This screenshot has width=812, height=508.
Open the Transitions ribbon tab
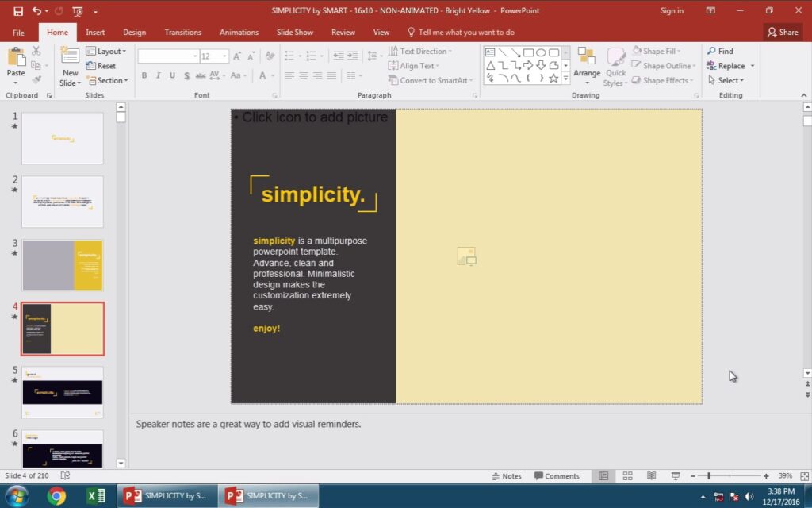(182, 33)
